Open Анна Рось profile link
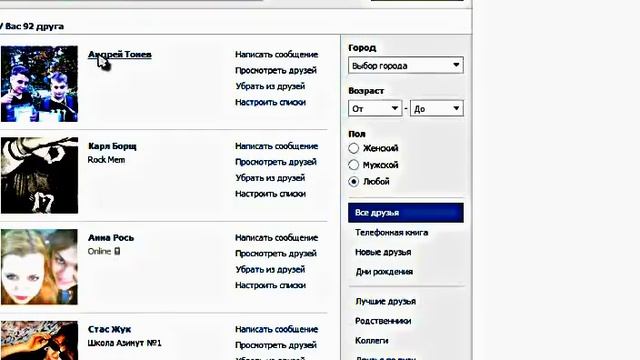The width and height of the screenshot is (640, 360). 111,238
